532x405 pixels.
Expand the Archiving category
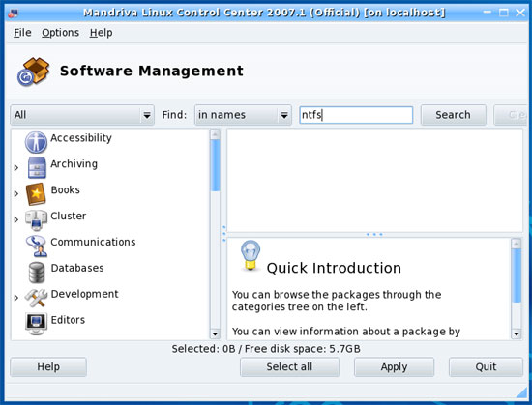[x=15, y=168]
